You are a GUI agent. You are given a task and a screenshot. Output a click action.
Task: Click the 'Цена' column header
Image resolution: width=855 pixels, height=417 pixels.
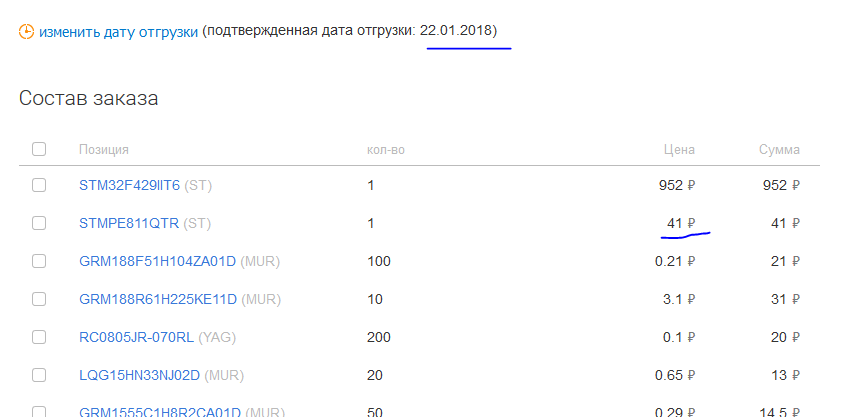point(679,149)
